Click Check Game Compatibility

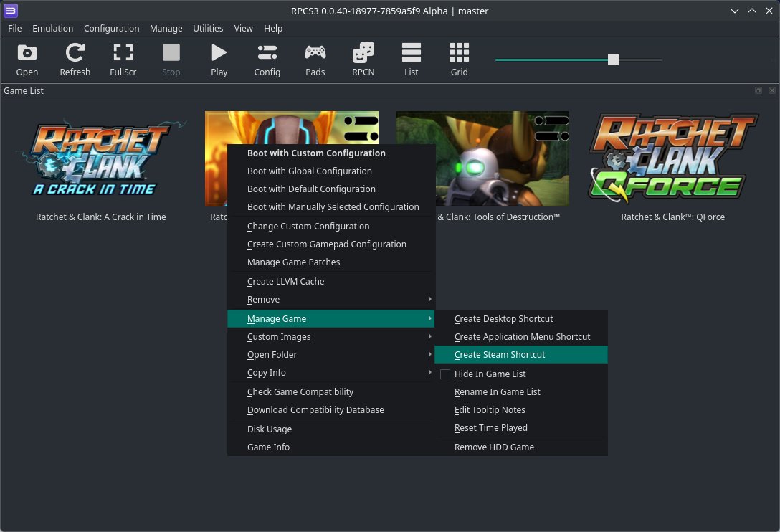click(x=300, y=391)
